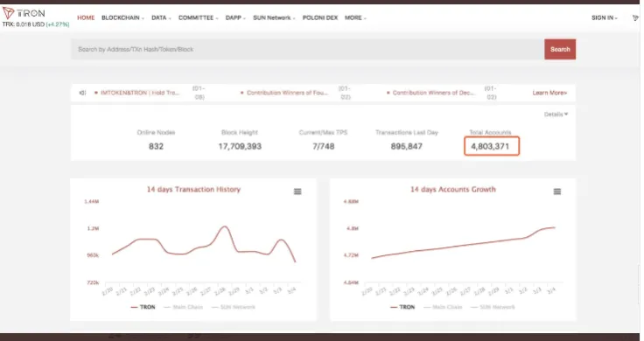Toggle Main Chain series in Accounts Growth legend

[x=443, y=307]
